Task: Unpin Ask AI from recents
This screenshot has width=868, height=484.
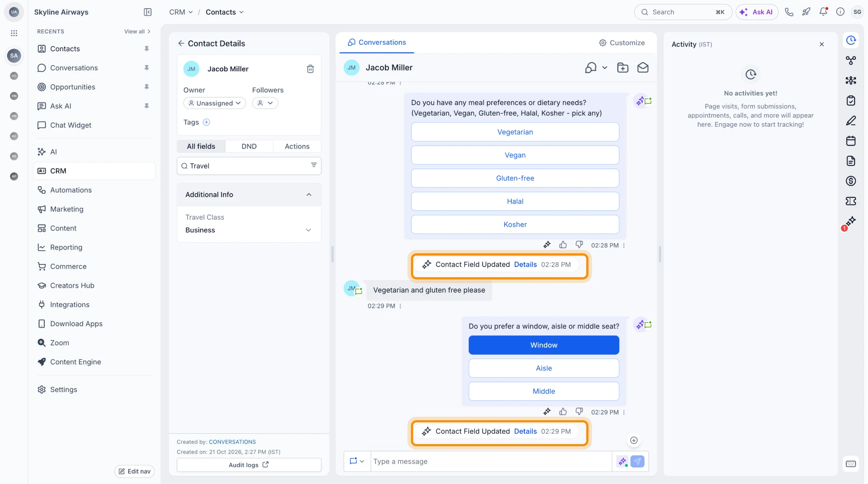Action: pos(147,106)
